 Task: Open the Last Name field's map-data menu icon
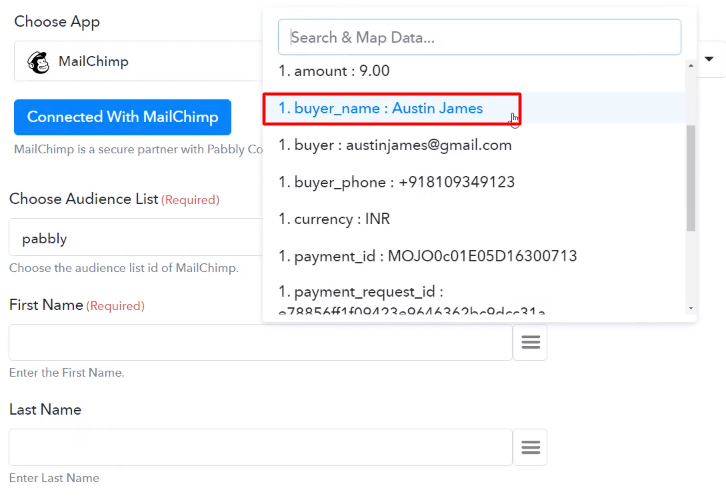pos(530,447)
